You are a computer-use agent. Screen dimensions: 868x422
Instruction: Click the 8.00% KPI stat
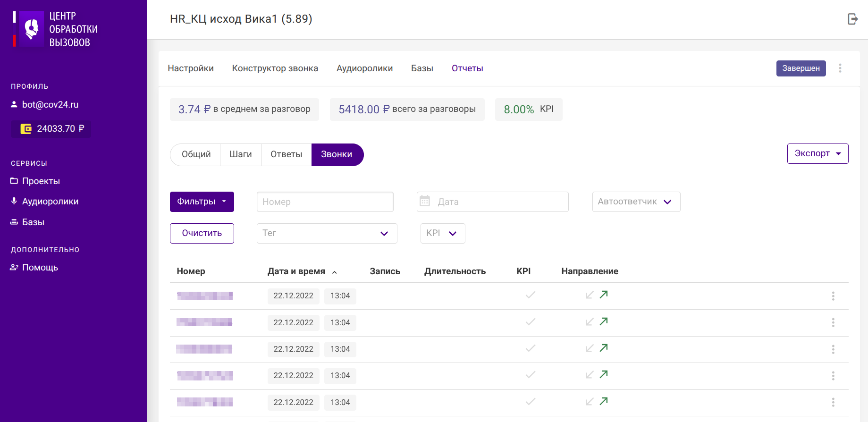529,110
